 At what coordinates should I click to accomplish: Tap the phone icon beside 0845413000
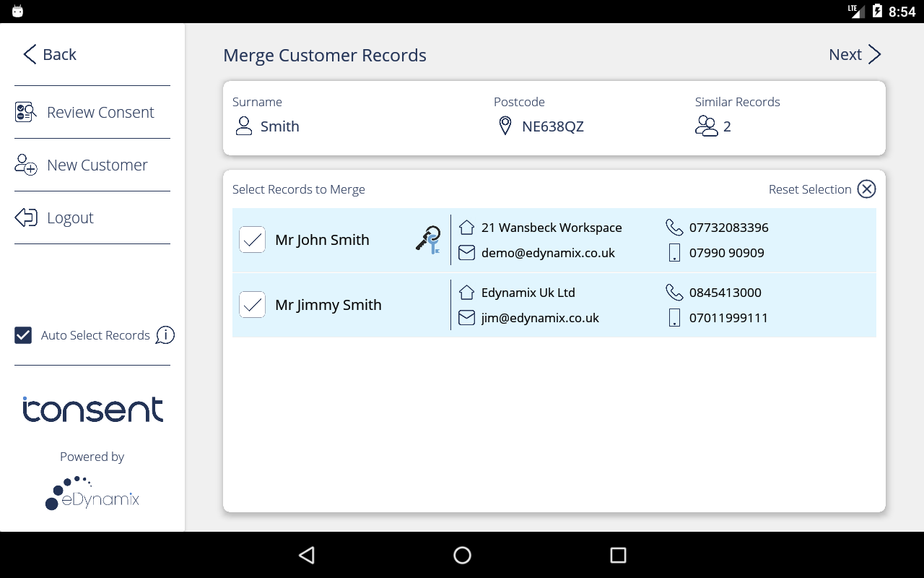click(x=674, y=293)
